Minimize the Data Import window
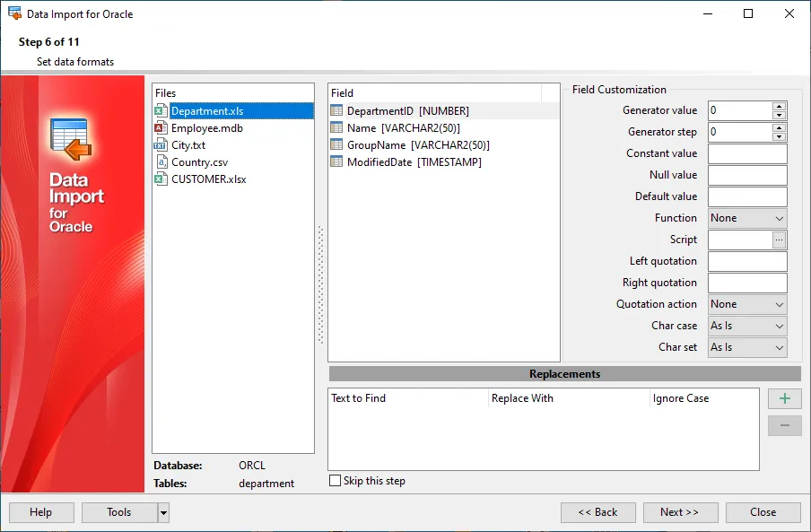The image size is (811, 532). [x=708, y=13]
